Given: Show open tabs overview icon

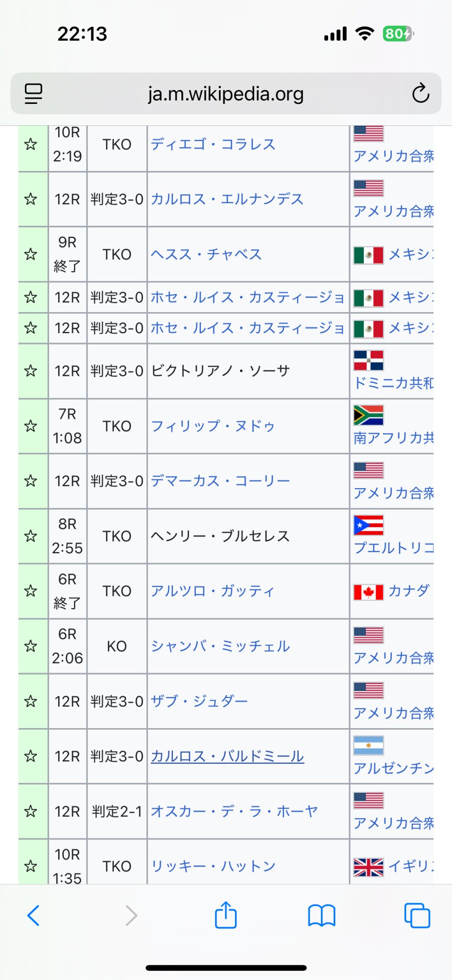Looking at the screenshot, I should pos(417,915).
